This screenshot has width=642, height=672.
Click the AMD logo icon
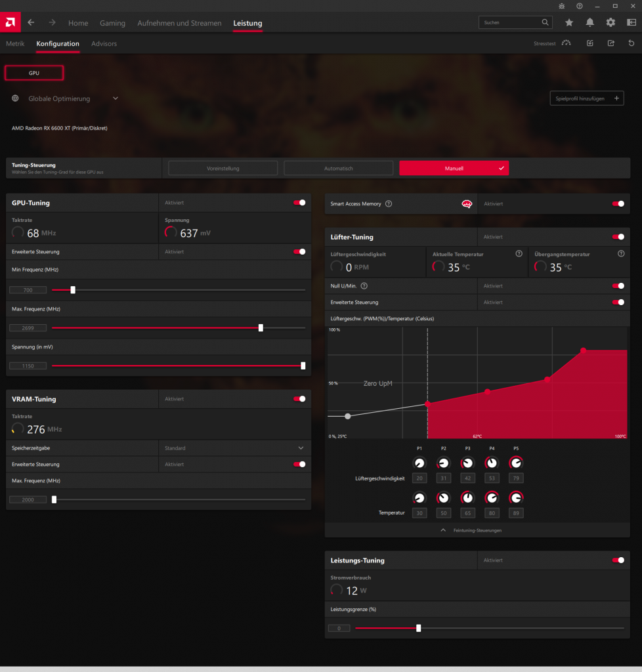(11, 22)
